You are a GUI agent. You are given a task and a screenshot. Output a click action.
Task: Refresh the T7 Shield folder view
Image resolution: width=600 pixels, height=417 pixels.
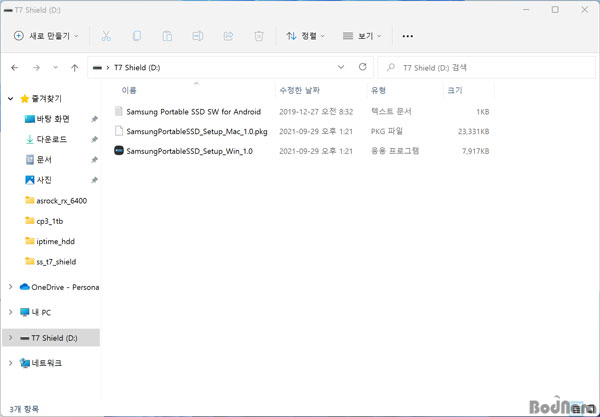point(362,67)
